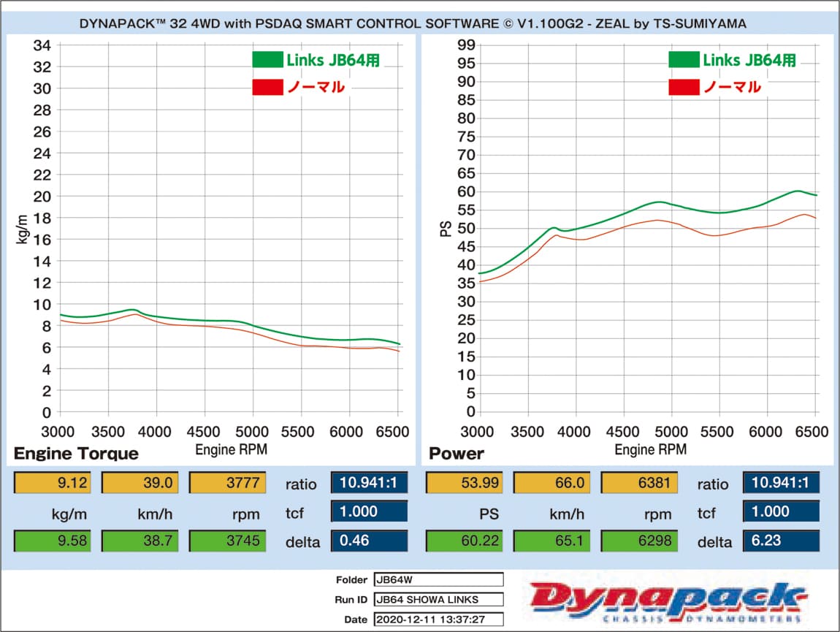Click the Power chart title
Screen dimensions: 840x632
(457, 454)
